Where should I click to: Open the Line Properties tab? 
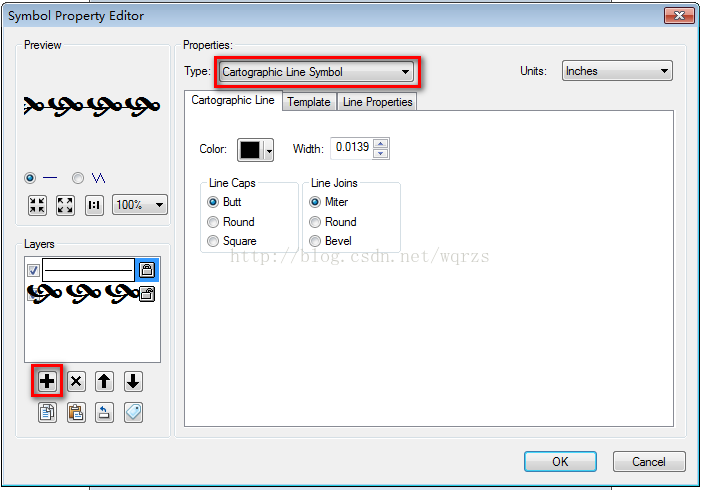377,102
